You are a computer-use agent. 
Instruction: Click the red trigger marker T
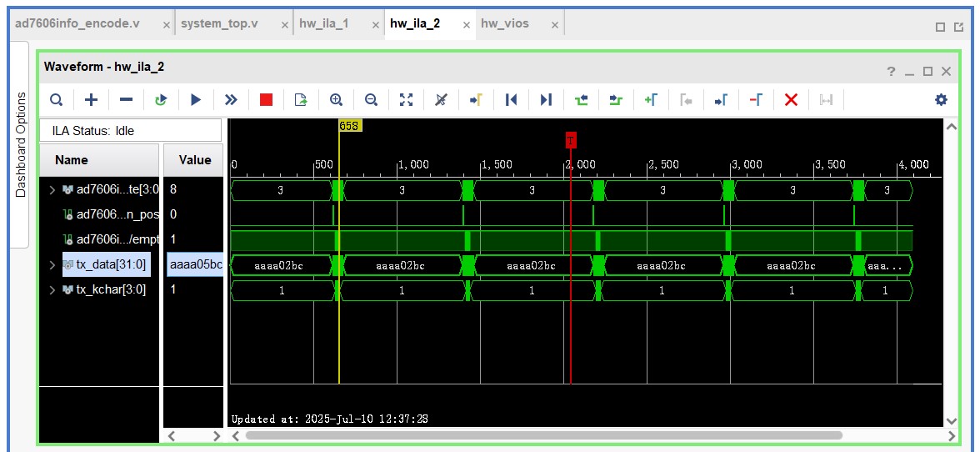pos(571,140)
